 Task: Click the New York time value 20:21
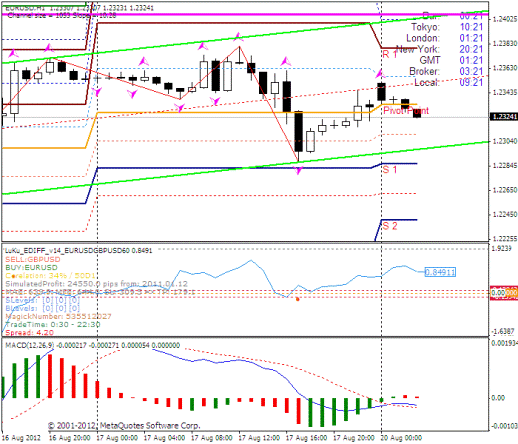[x=471, y=49]
